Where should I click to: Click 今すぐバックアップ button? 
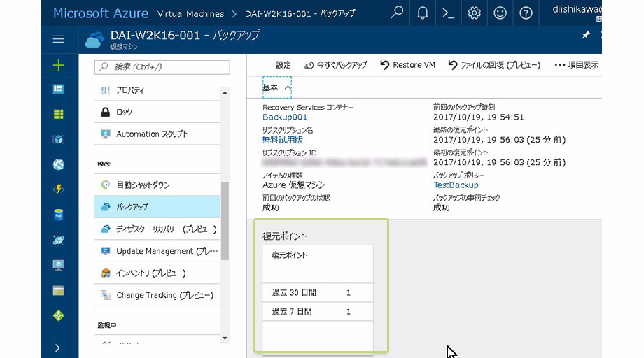click(x=335, y=65)
